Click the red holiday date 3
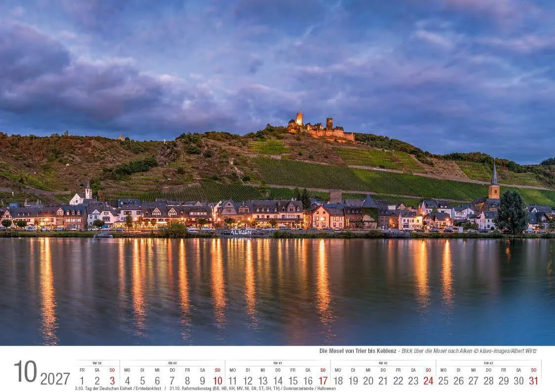This screenshot has height=392, width=555. [112, 380]
